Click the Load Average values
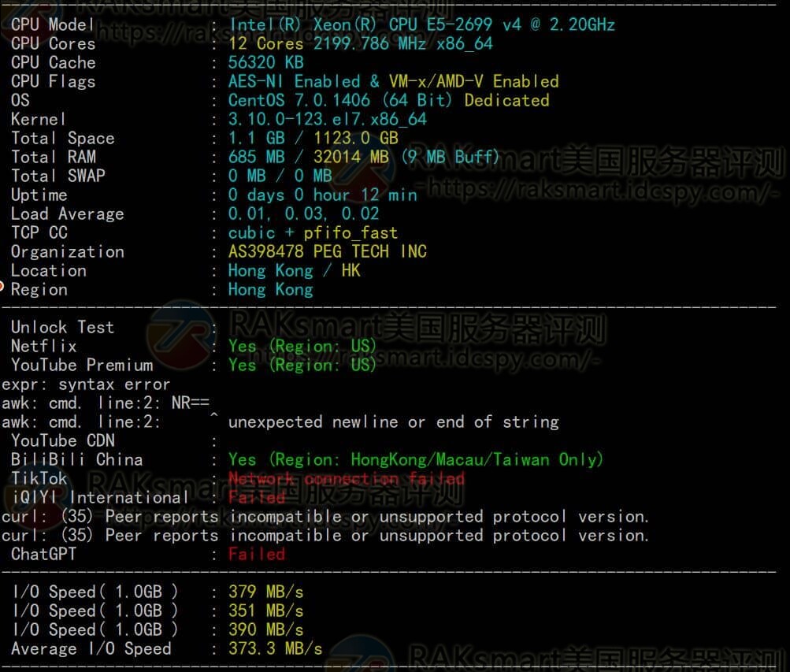The width and height of the screenshot is (790, 672). (303, 213)
